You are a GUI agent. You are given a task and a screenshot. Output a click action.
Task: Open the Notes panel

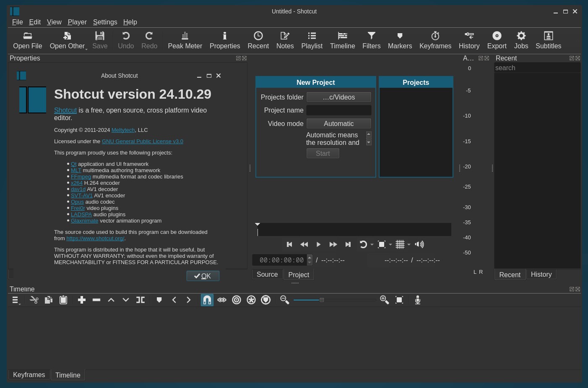coord(285,40)
